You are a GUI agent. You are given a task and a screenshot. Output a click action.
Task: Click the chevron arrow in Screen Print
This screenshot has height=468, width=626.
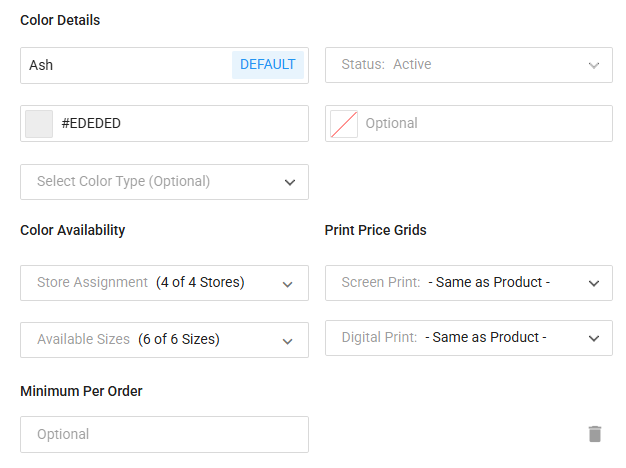point(594,283)
